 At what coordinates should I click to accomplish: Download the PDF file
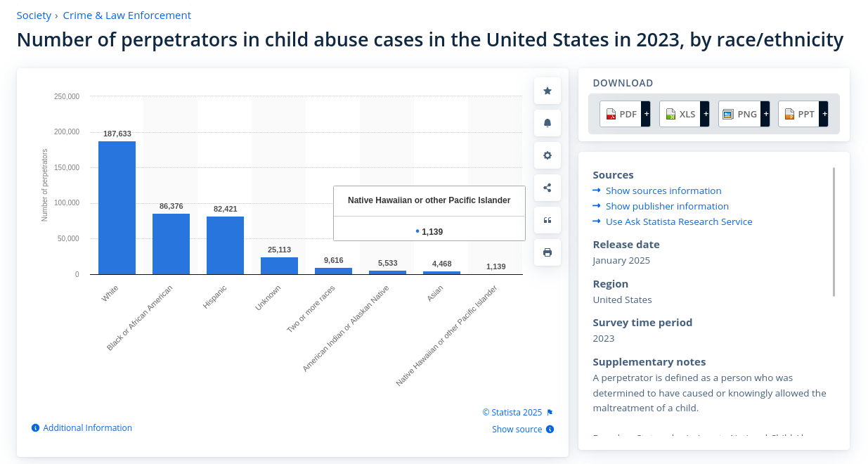(x=621, y=114)
